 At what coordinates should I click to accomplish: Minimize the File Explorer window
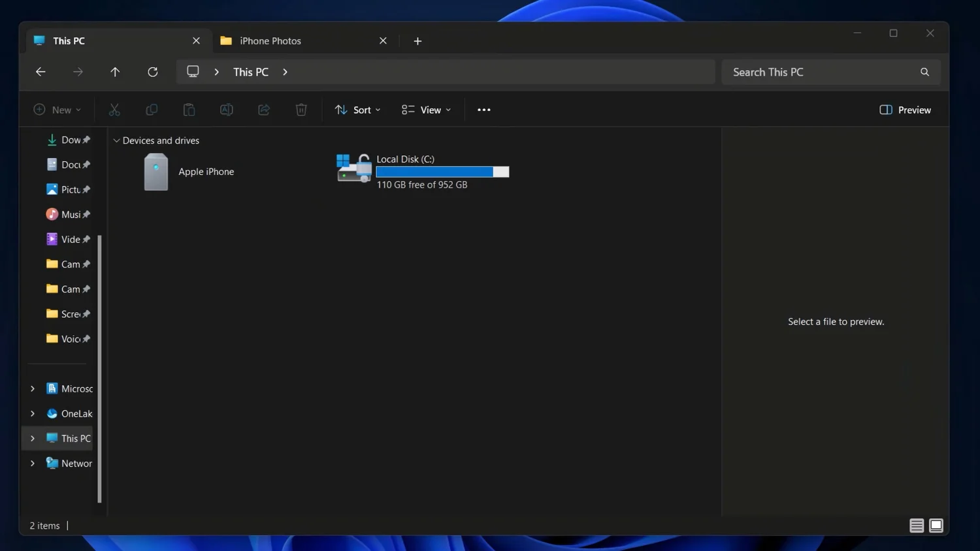pos(857,33)
